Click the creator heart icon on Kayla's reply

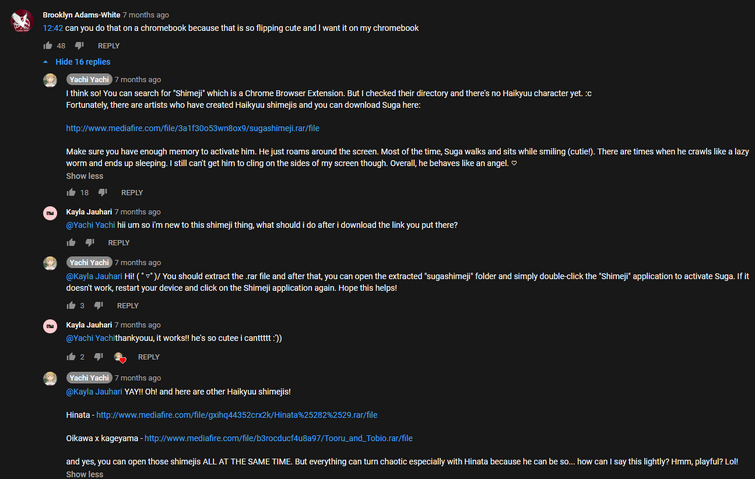pos(120,357)
